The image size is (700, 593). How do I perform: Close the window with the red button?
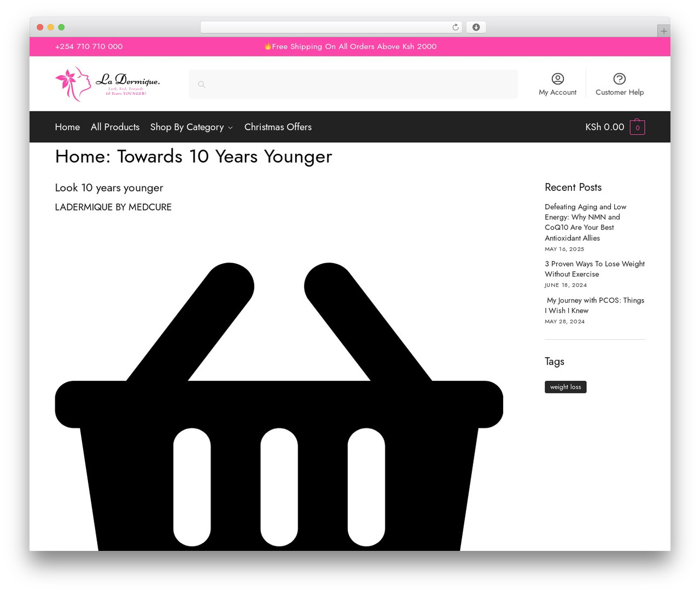click(x=40, y=27)
